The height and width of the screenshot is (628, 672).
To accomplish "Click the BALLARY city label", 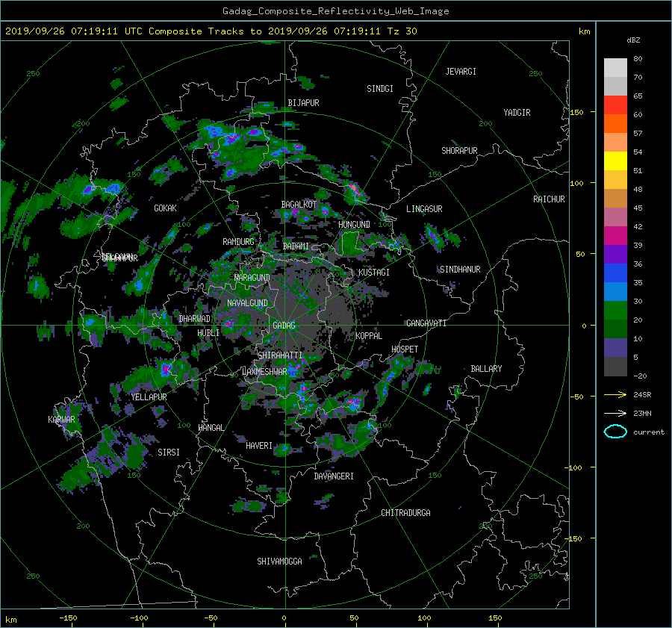I will tap(486, 369).
